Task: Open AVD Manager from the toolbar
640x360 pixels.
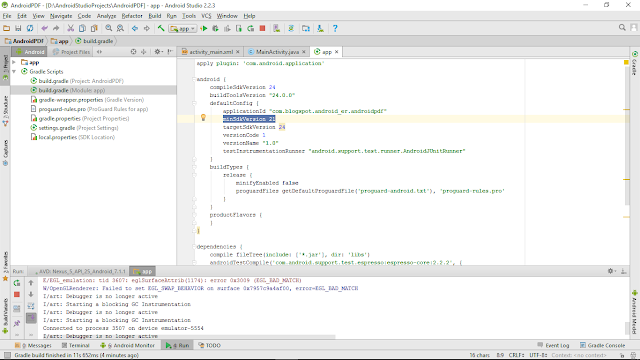Action: pos(277,28)
